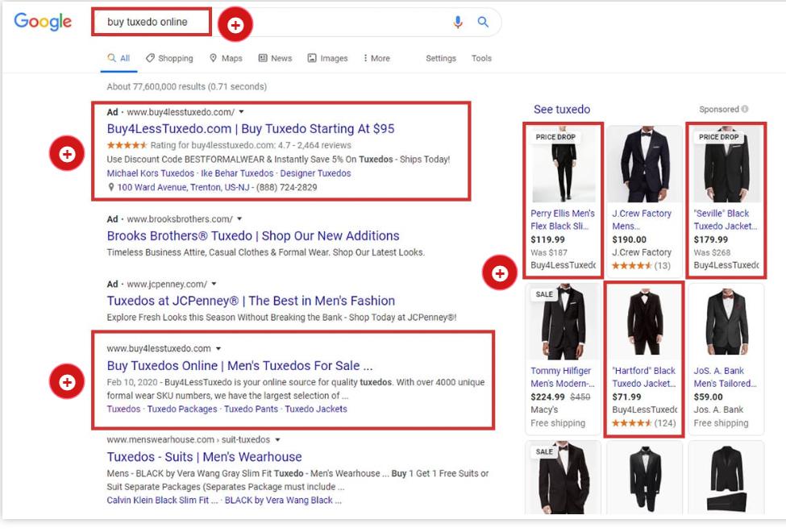Open Tuxedo Packages sitelink

pos(182,409)
